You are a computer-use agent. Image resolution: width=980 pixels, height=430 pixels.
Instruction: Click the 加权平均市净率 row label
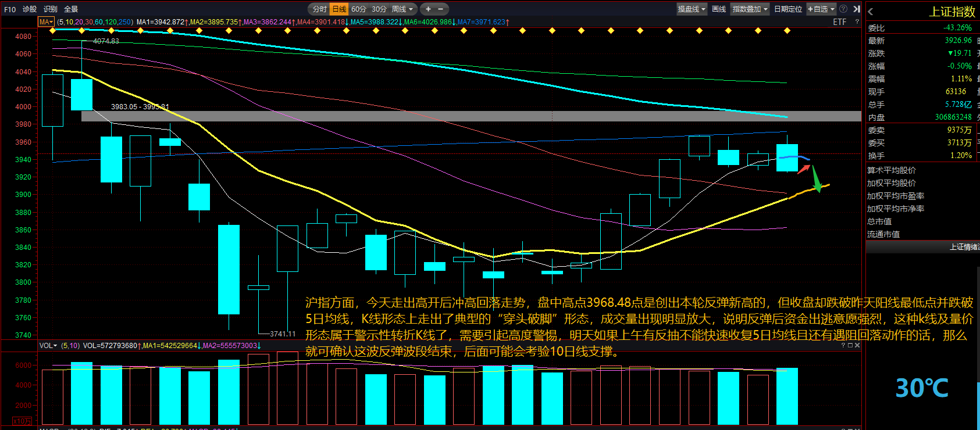click(x=896, y=209)
